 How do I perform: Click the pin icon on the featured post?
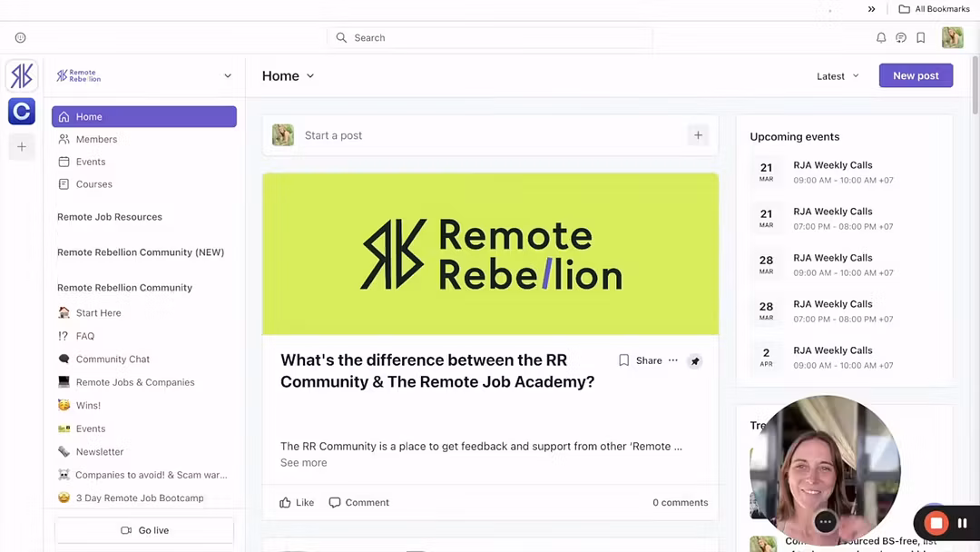[695, 361]
